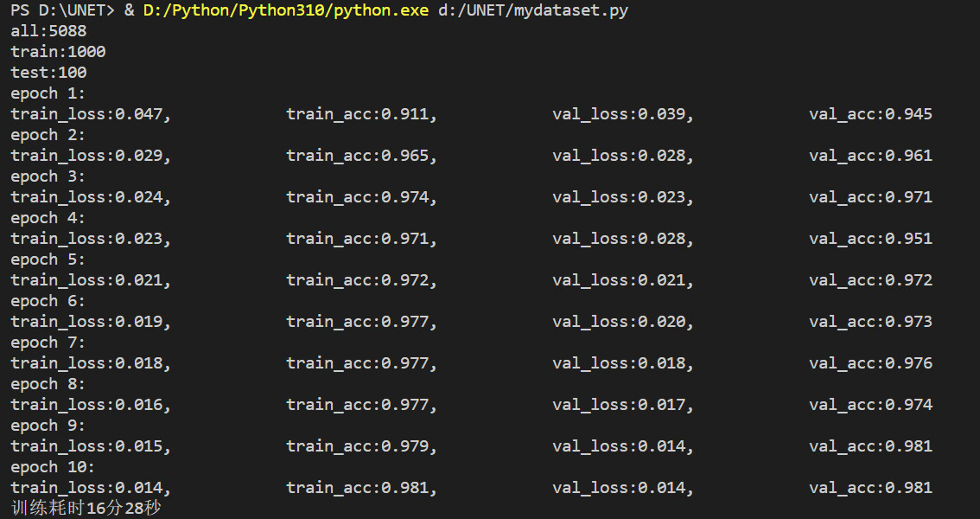Click the PS D:\UNET> prompt text
This screenshot has height=519, width=980.
(62, 10)
